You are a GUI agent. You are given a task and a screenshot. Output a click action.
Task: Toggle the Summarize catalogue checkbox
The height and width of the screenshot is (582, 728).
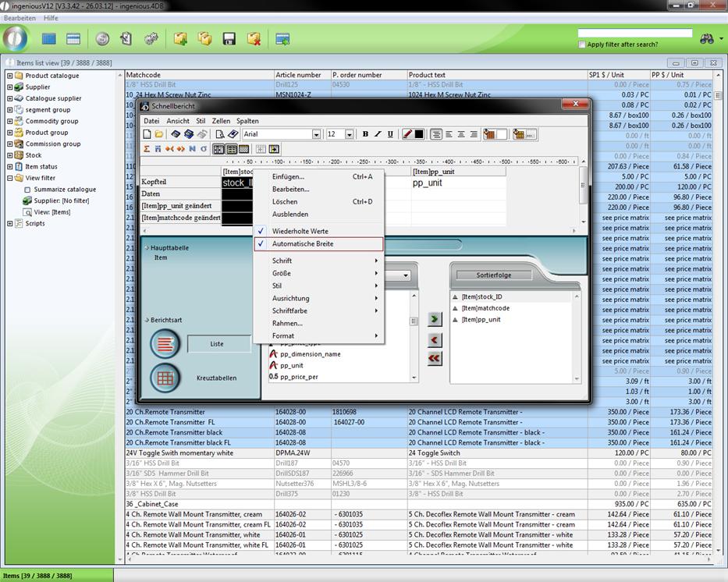point(28,190)
